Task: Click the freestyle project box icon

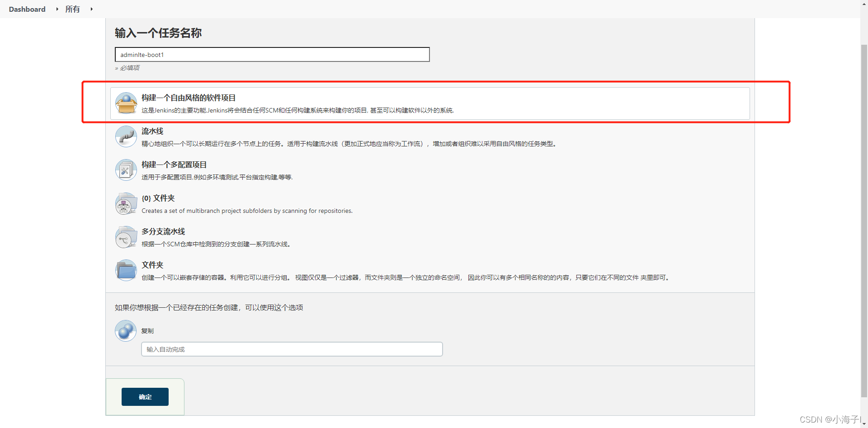Action: (126, 103)
